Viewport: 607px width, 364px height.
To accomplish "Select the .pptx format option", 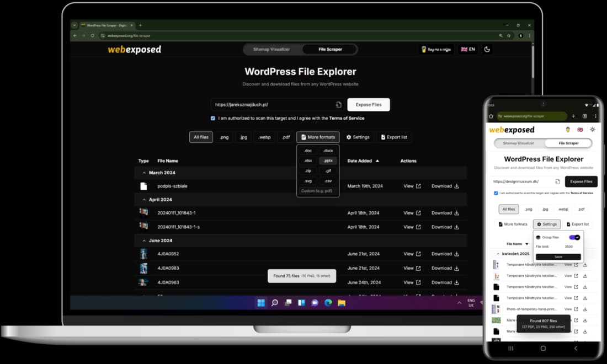I will click(x=328, y=159).
